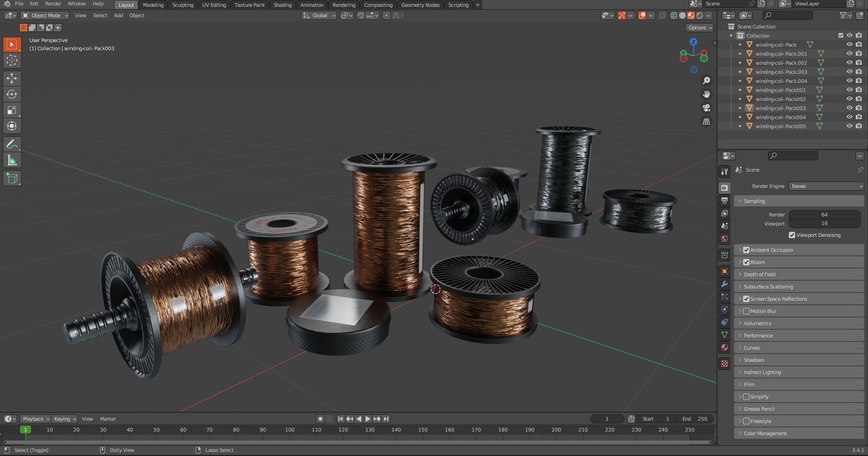This screenshot has width=868, height=456.
Task: Open the Playback dropdown
Action: click(x=35, y=419)
